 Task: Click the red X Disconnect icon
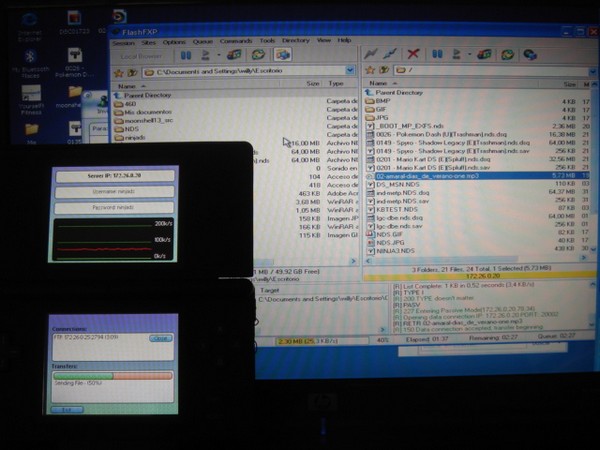413,54
